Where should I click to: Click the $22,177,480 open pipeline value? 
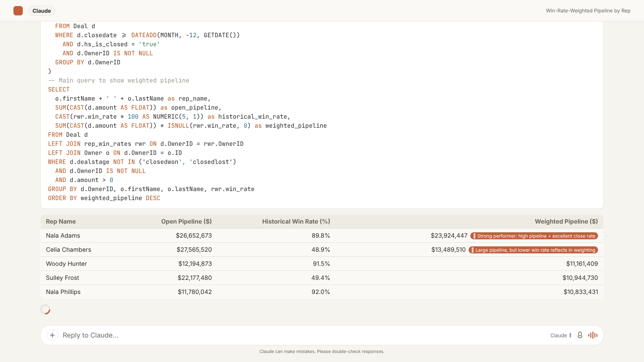tap(195, 278)
